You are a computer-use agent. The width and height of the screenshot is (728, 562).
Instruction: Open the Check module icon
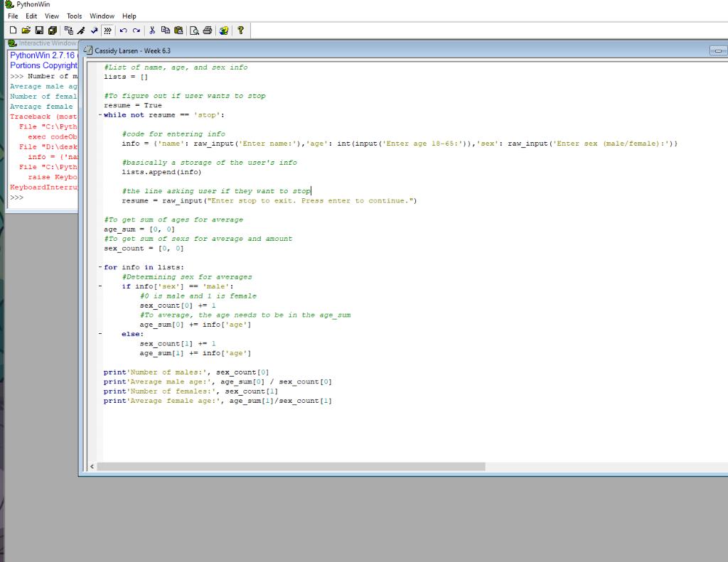pyautogui.click(x=94, y=30)
